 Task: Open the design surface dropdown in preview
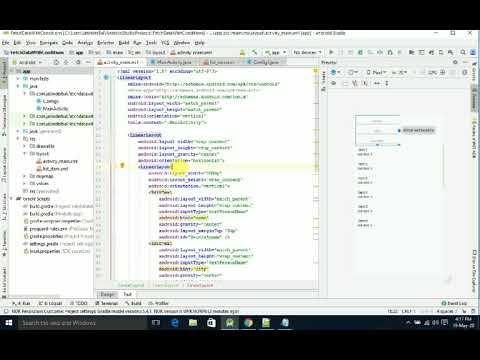336,72
